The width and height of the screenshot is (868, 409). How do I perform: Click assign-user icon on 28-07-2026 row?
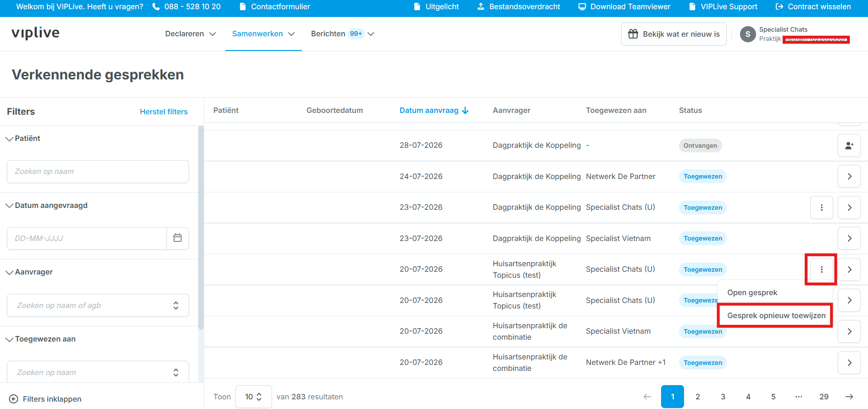tap(849, 146)
